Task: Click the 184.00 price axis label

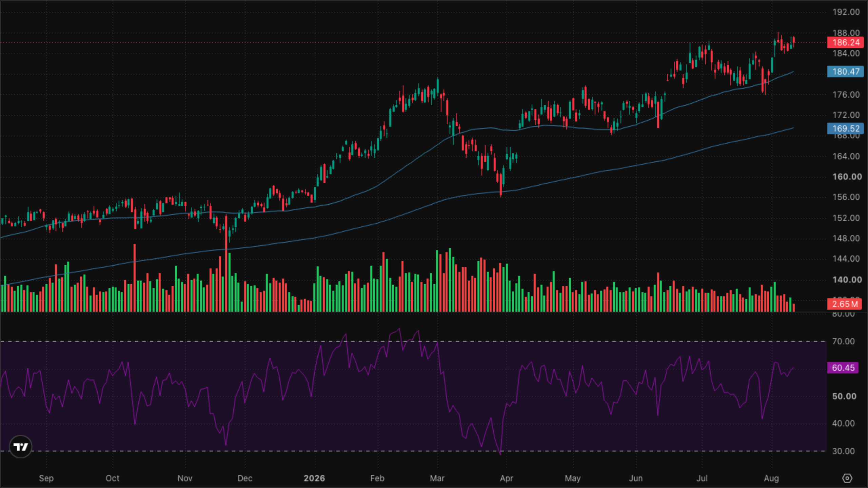Action: (x=846, y=53)
